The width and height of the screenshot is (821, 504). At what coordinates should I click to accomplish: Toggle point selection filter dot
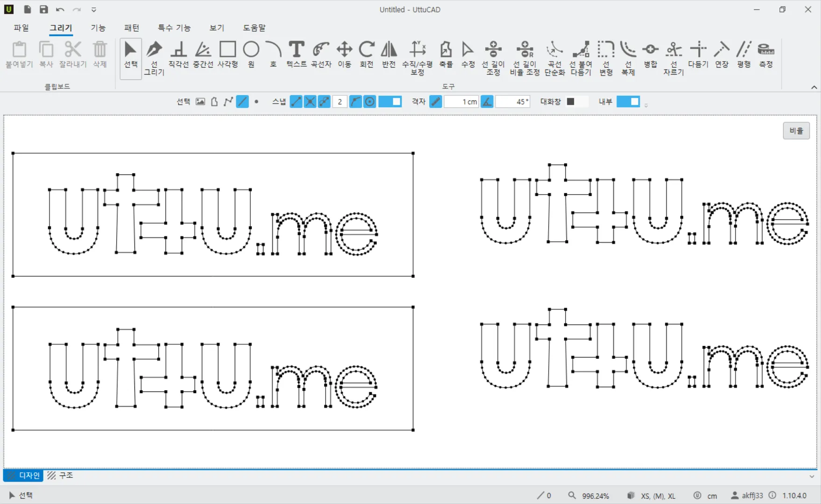point(256,101)
